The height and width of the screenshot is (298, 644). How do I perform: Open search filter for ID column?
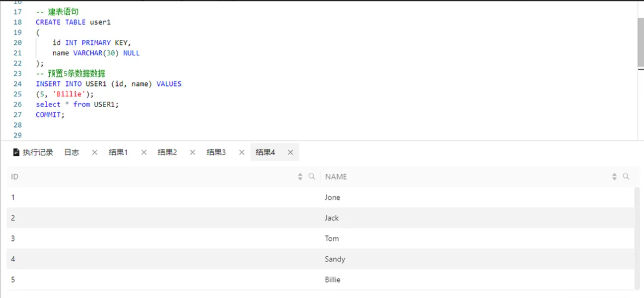pos(312,176)
